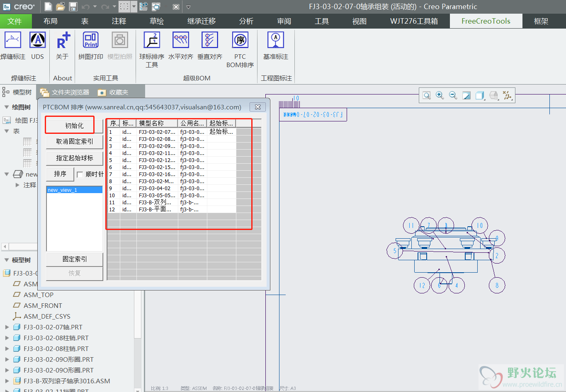Click the Open folder icon in the top toolbar
Viewport: 566px width, 392px height.
coord(61,7)
